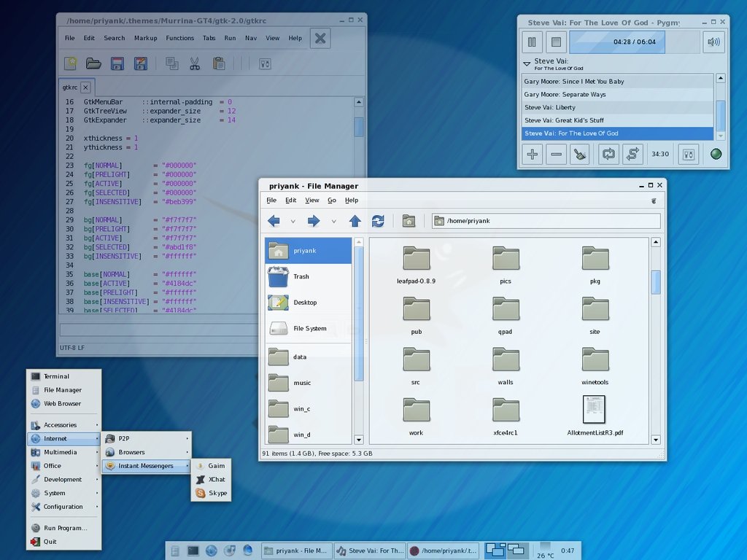Close the gtkrc tab
Image resolution: width=747 pixels, height=560 pixels.
click(85, 87)
